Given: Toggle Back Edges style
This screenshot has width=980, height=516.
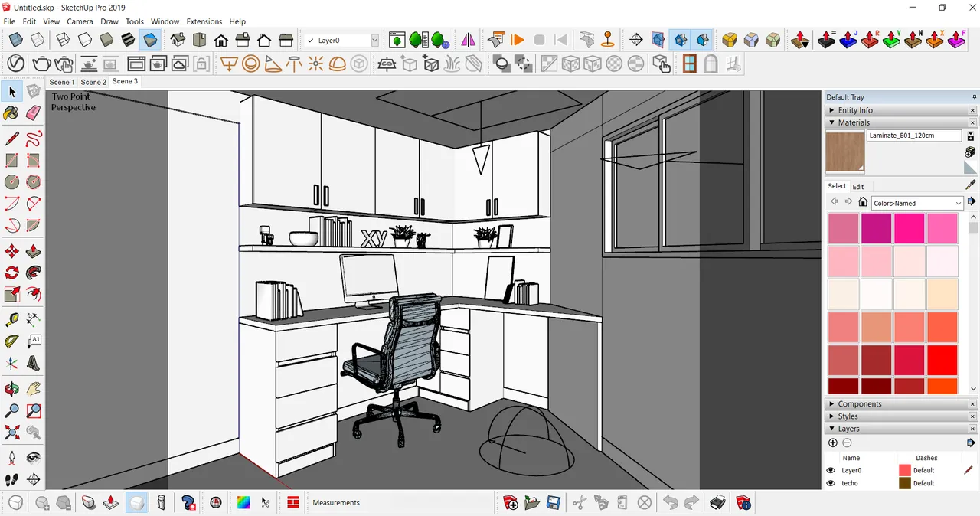Looking at the screenshot, I should pos(37,40).
